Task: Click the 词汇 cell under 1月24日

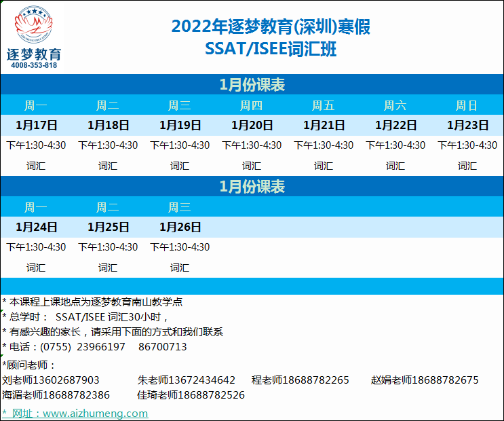Action: [36, 268]
